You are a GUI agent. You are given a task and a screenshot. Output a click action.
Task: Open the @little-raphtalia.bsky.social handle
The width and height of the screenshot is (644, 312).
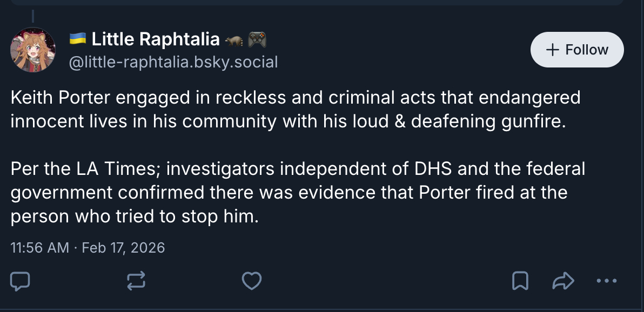coord(173,63)
